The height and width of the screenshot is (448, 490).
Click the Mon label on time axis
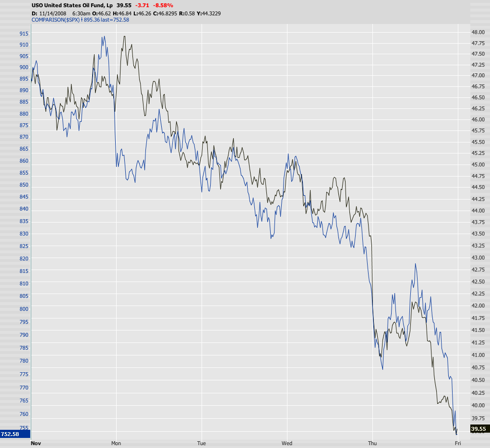tap(116, 443)
